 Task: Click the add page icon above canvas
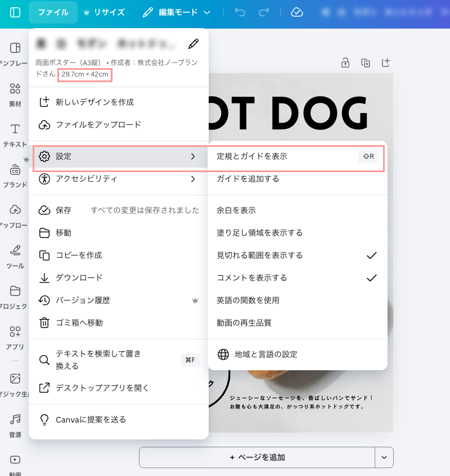386,63
